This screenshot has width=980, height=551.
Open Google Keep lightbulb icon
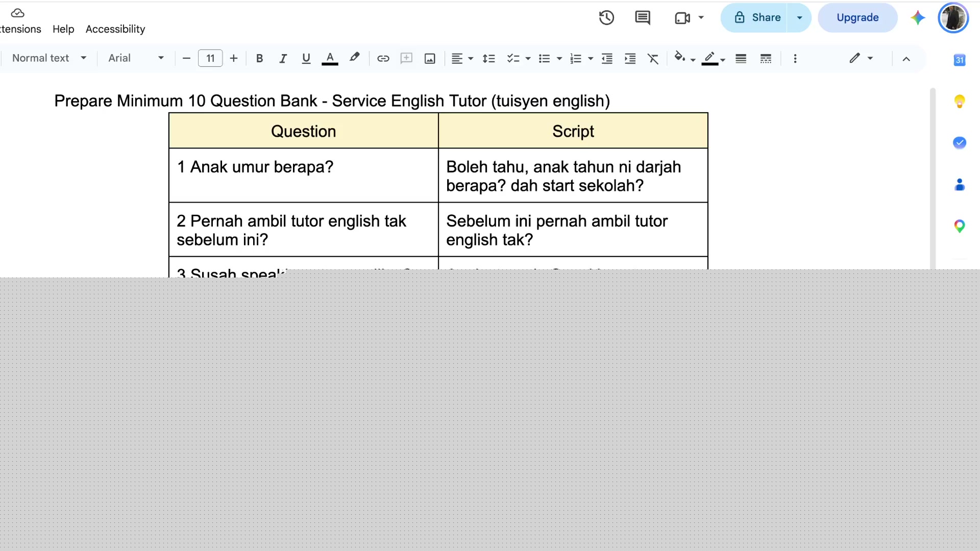960,102
